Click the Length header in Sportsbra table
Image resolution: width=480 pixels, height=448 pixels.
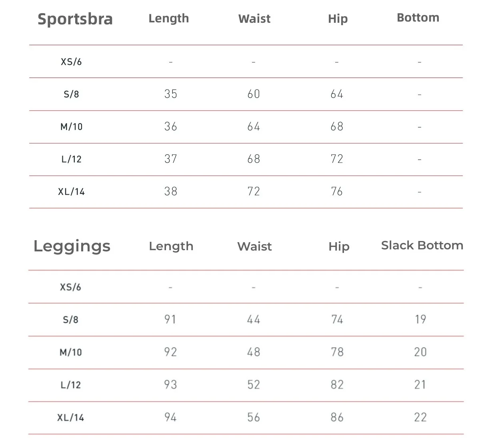point(168,18)
